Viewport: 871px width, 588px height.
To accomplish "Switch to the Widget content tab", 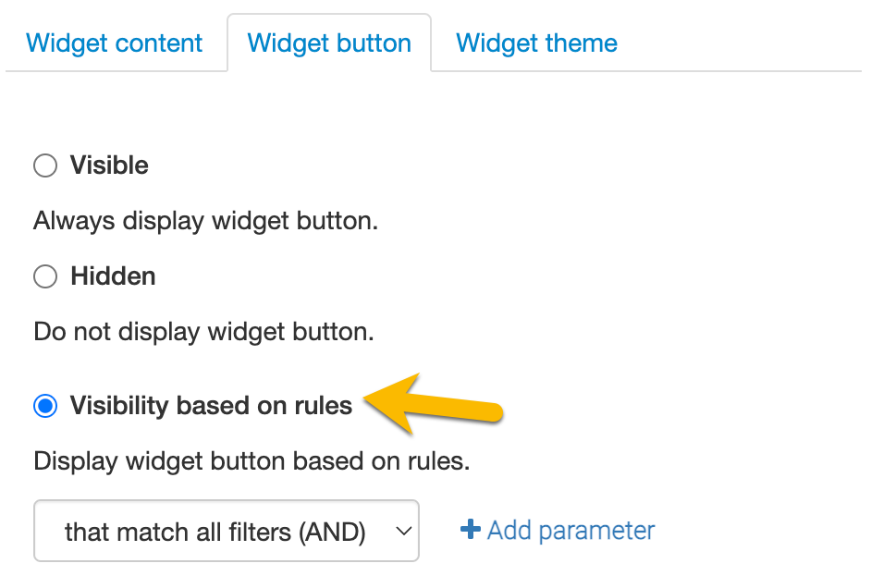I will (115, 43).
